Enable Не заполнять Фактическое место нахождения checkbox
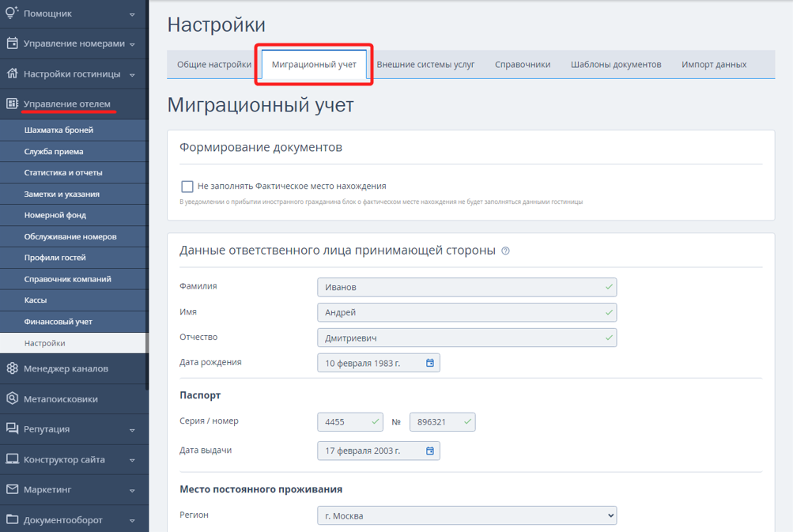The height and width of the screenshot is (532, 793). (x=187, y=186)
